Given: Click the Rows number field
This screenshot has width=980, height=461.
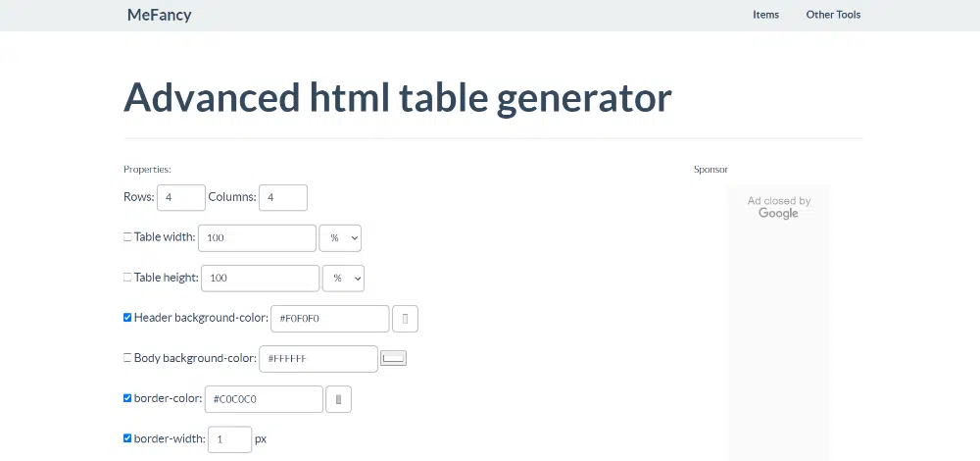Looking at the screenshot, I should tap(180, 197).
